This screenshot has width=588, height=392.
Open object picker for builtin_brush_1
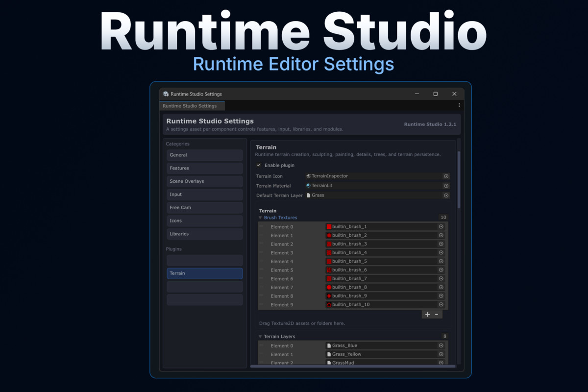tap(441, 227)
